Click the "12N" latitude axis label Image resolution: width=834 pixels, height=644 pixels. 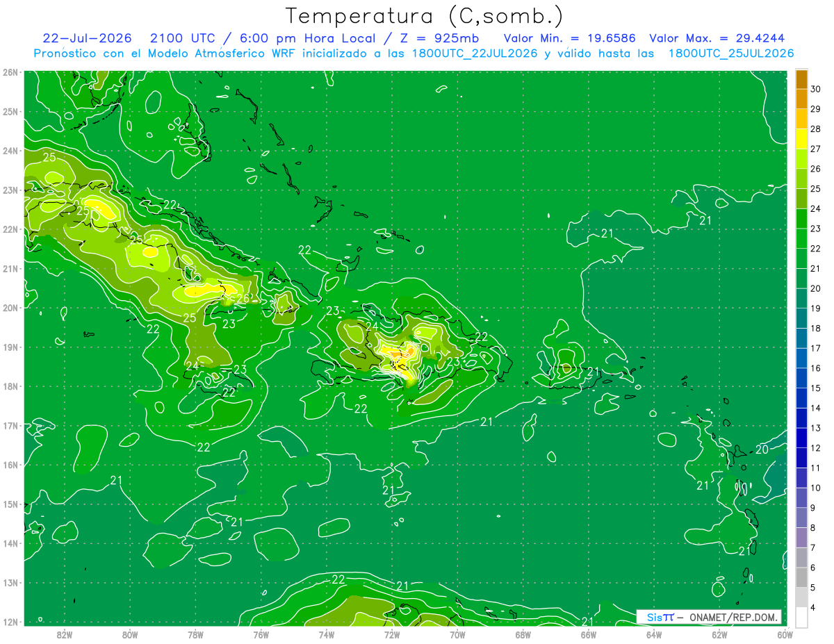(10, 622)
